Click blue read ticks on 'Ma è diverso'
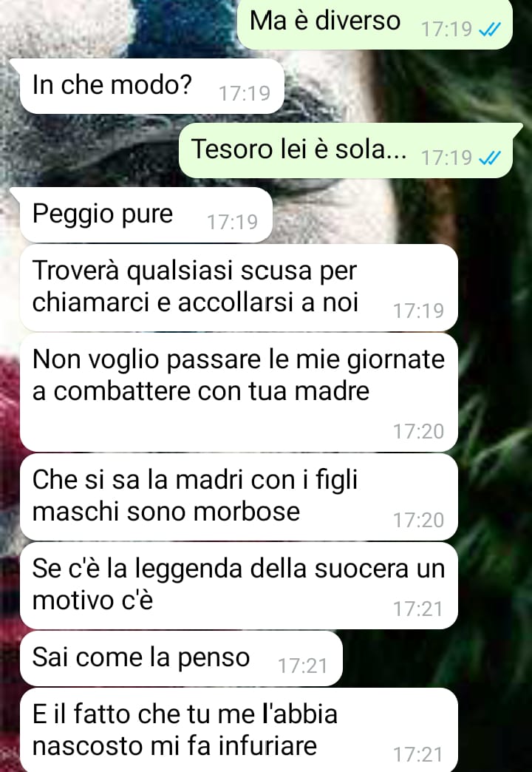 [x=490, y=30]
